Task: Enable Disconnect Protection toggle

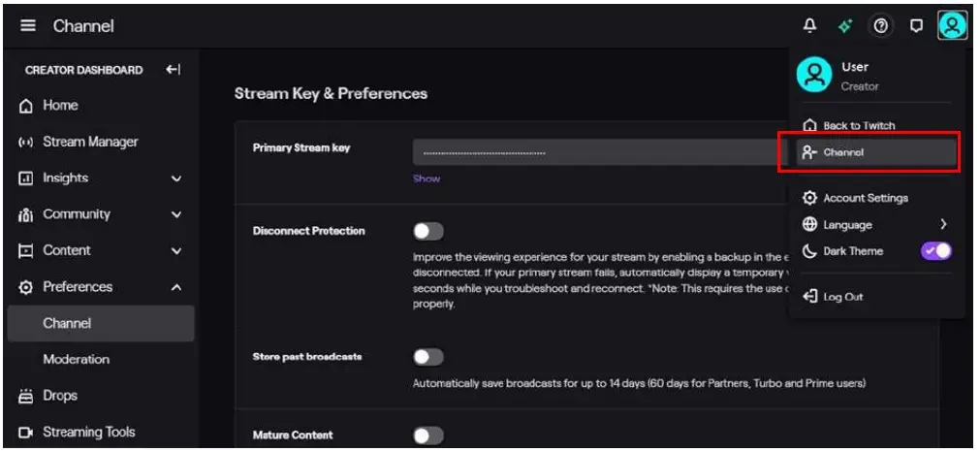Action: coord(428,231)
